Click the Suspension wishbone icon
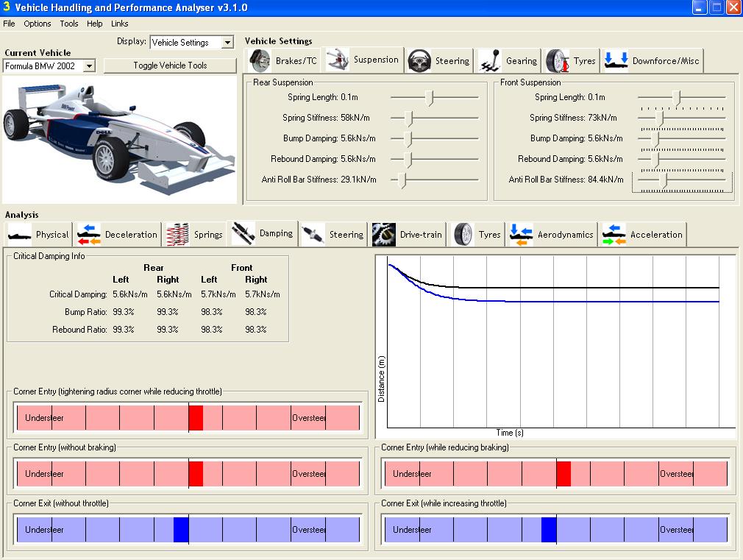 [338, 60]
